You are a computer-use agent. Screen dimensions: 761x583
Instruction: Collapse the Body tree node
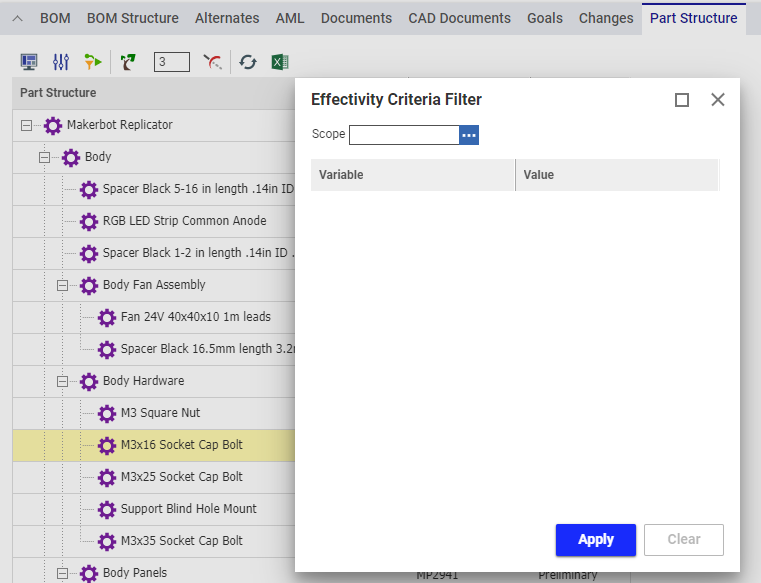(45, 158)
